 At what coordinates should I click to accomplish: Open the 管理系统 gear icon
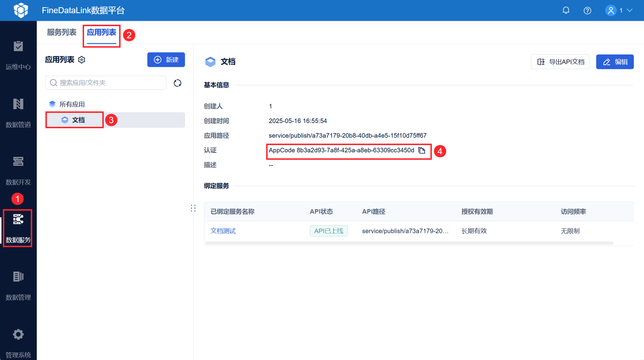coord(18,334)
